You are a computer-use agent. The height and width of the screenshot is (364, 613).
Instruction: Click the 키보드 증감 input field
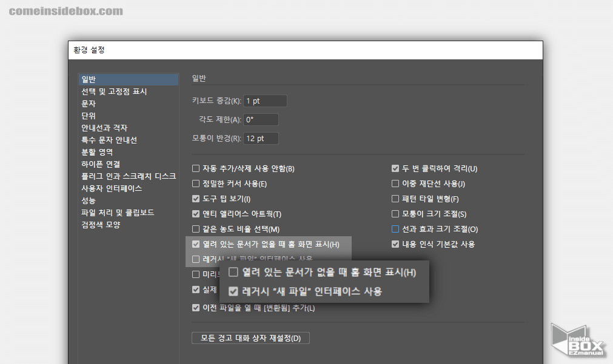pyautogui.click(x=264, y=101)
